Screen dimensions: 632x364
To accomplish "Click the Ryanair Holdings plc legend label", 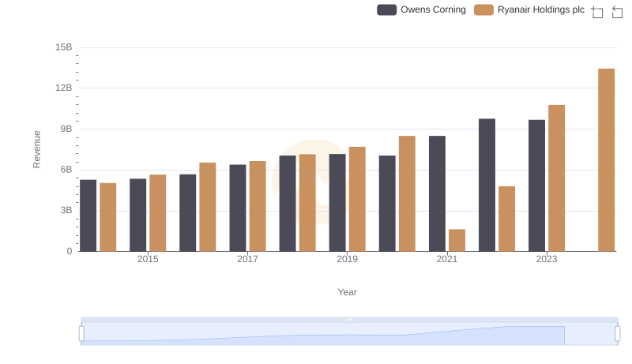I will click(x=541, y=9).
